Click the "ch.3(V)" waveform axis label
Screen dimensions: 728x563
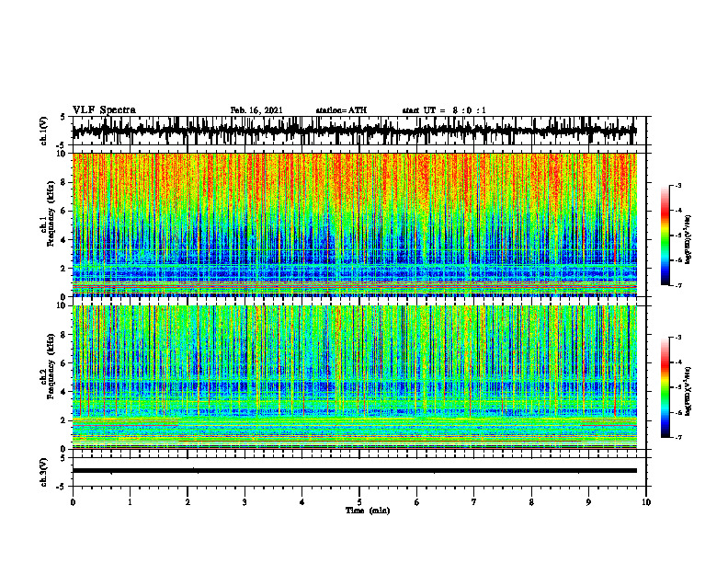pyautogui.click(x=44, y=472)
